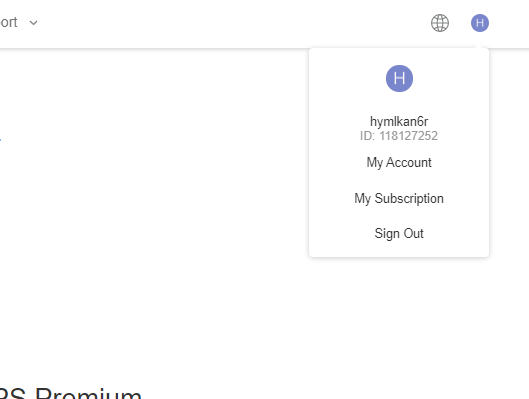This screenshot has width=529, height=399.
Task: Click the word 'Out' in Sign Out
Action: pos(414,233)
